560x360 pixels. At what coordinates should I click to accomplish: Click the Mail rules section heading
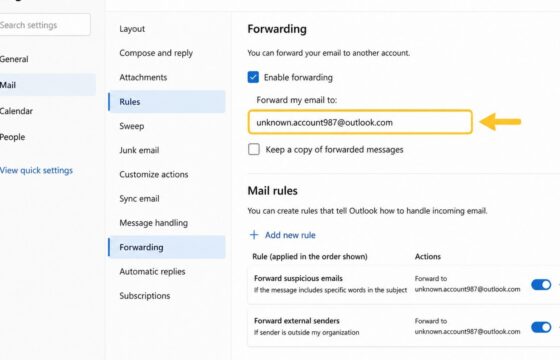coord(272,191)
